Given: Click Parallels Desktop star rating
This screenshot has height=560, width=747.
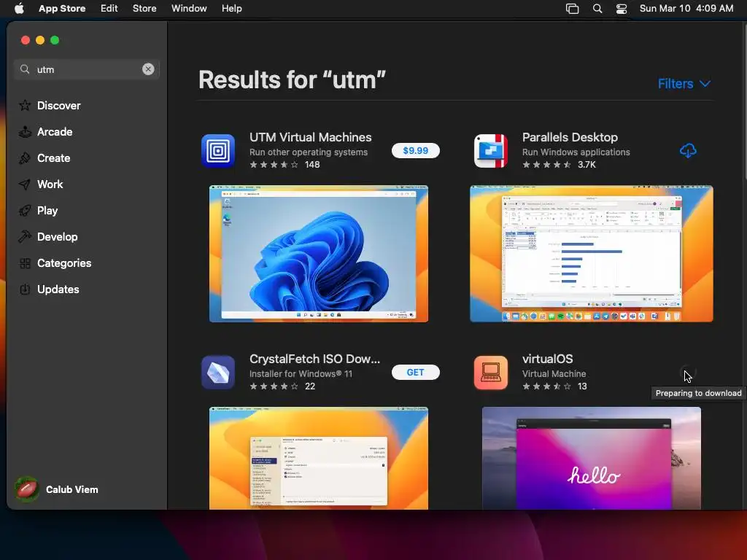Looking at the screenshot, I should [546, 165].
